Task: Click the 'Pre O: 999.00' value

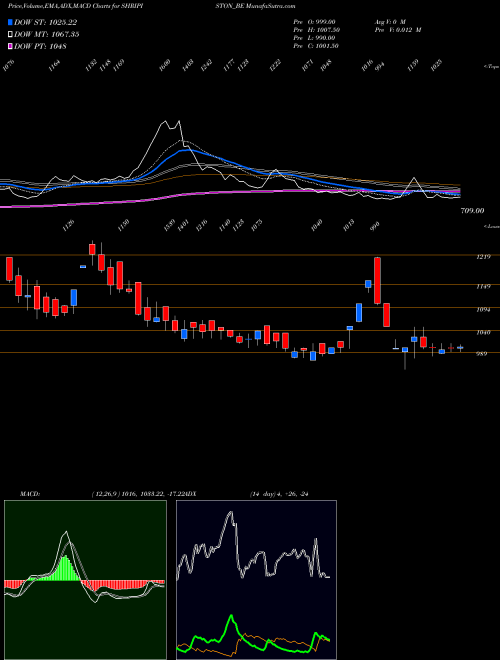Action: tap(316, 22)
